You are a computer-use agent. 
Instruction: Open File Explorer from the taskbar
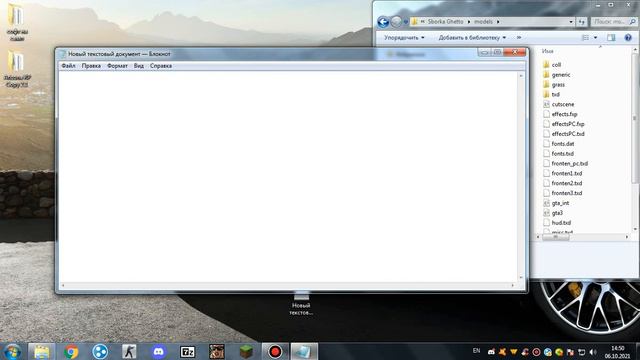(42, 351)
